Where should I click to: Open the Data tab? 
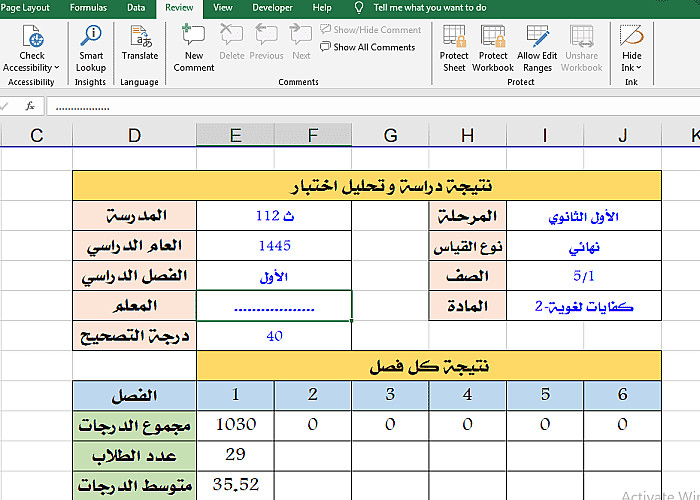[136, 8]
